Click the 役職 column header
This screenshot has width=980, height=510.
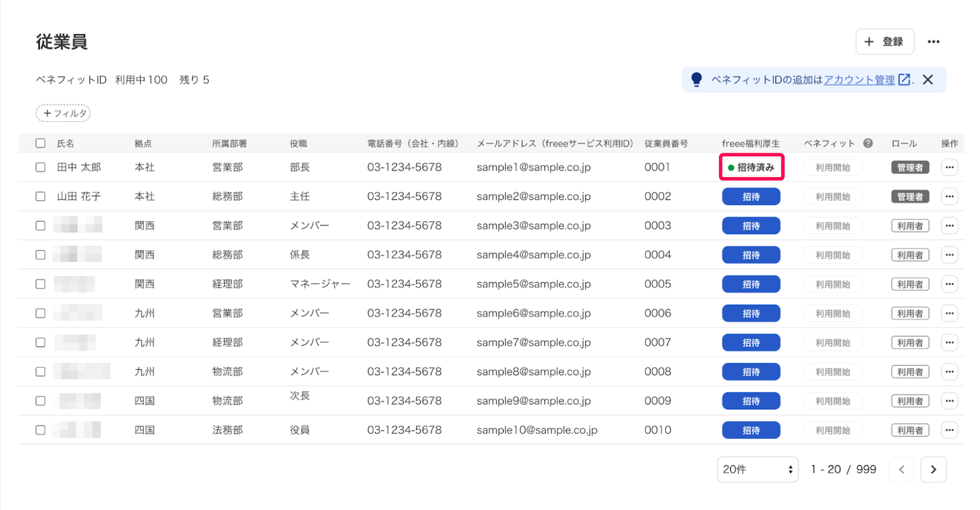coord(299,143)
